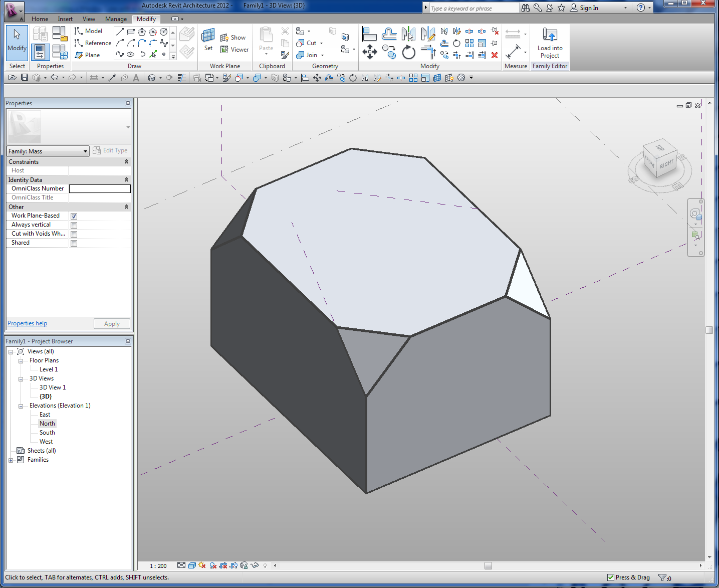The width and height of the screenshot is (719, 588).
Task: Select the Move tool in Modify panel
Action: (x=370, y=51)
